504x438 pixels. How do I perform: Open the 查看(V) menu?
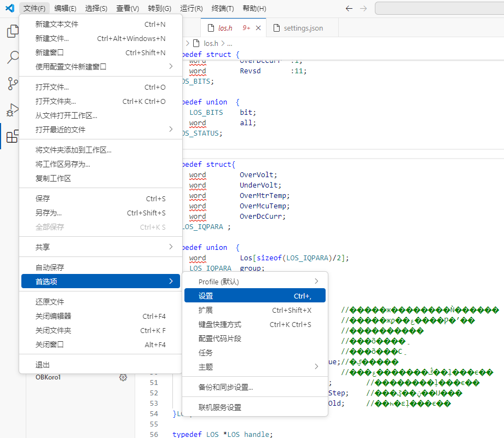128,8
